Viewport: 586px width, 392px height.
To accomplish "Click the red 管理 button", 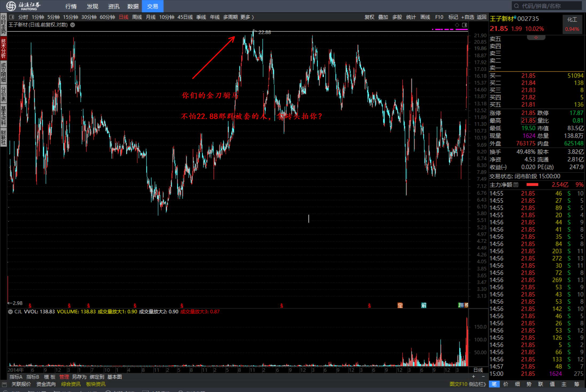I will point(64,377).
